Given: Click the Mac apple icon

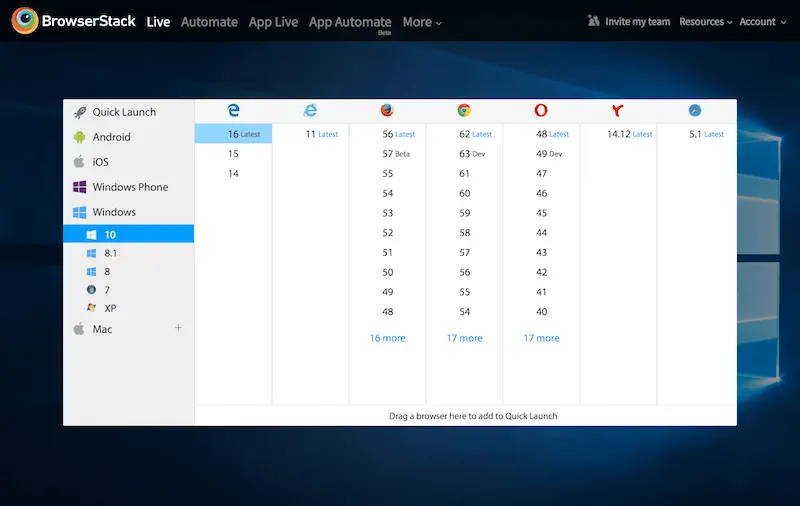Looking at the screenshot, I should click(x=79, y=329).
